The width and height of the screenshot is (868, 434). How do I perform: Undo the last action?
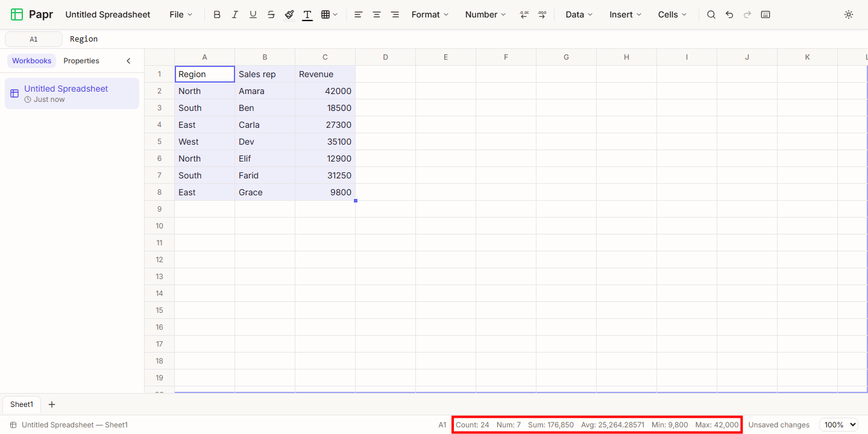729,14
